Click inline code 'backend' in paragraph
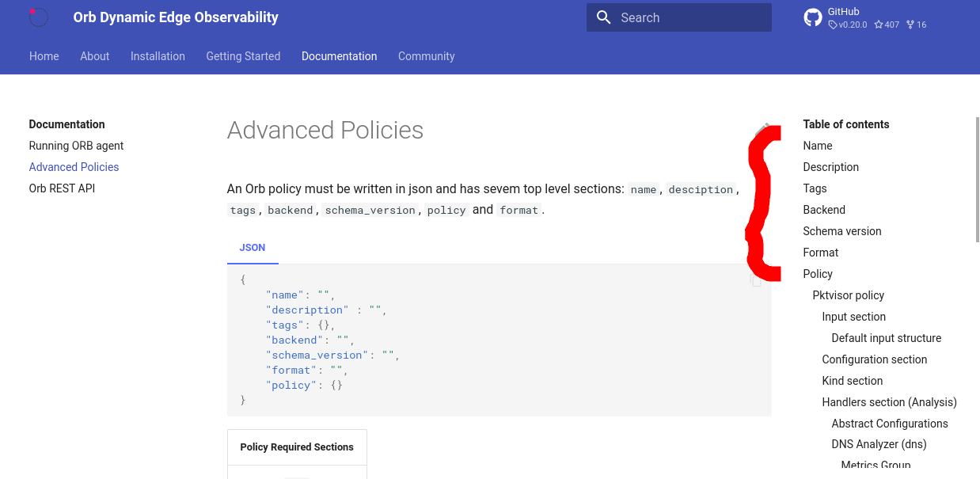 pos(291,211)
